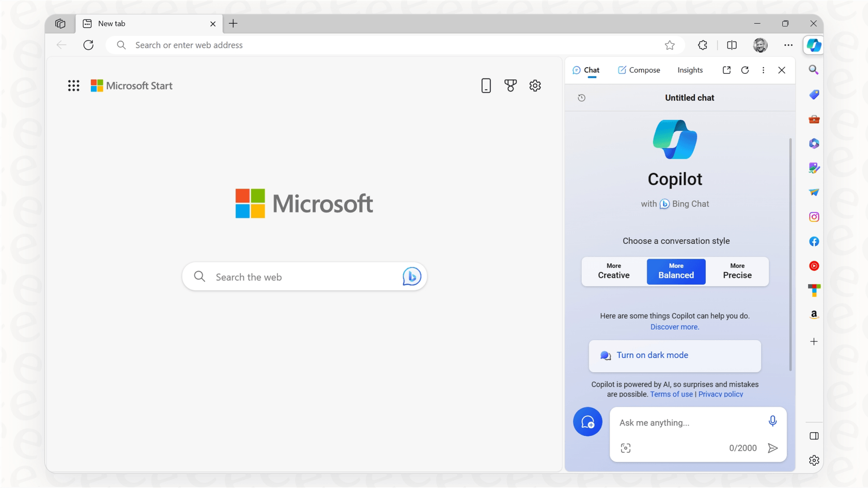Open Amazon from the sidebar
Viewport: 868px width, 488px height.
pos(814,314)
